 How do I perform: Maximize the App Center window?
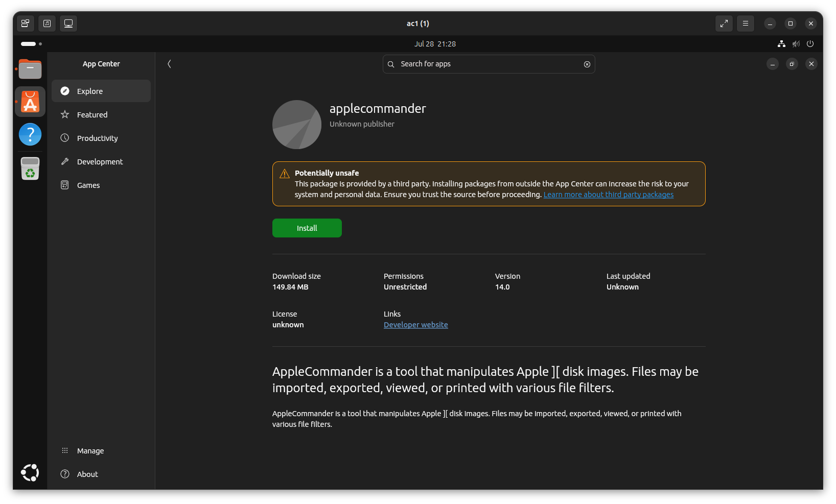pos(792,64)
